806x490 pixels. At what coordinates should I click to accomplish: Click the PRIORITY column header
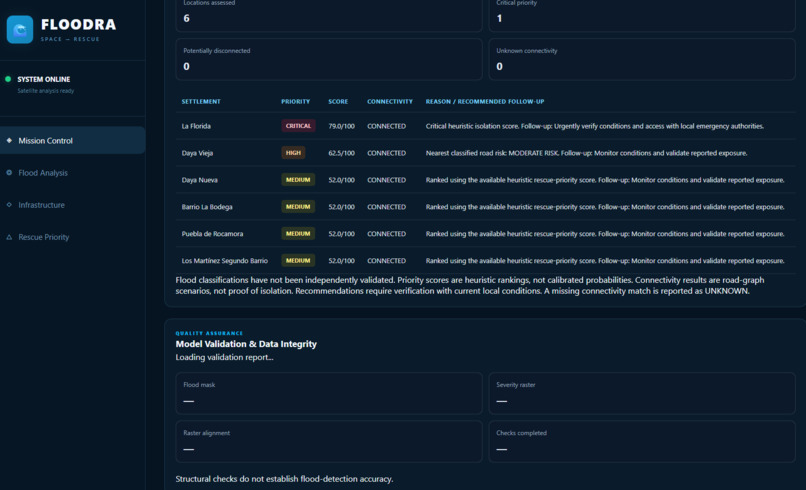point(296,102)
